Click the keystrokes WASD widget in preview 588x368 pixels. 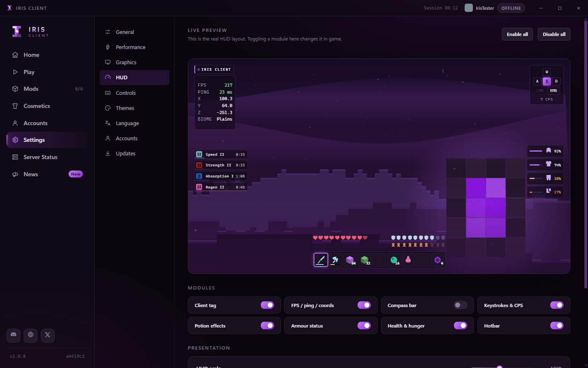pos(547,85)
